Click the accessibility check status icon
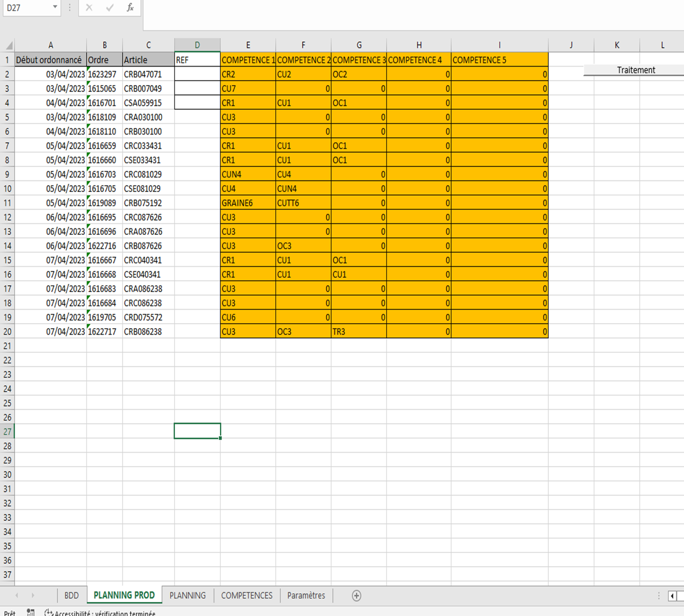 48,612
